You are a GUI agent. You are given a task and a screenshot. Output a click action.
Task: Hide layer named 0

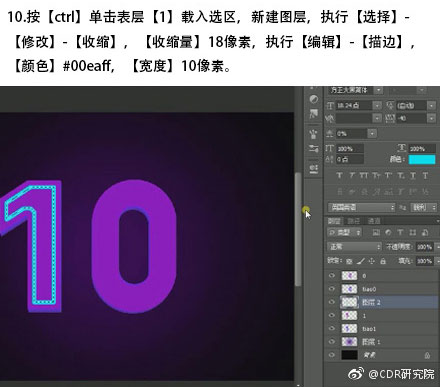point(331,276)
